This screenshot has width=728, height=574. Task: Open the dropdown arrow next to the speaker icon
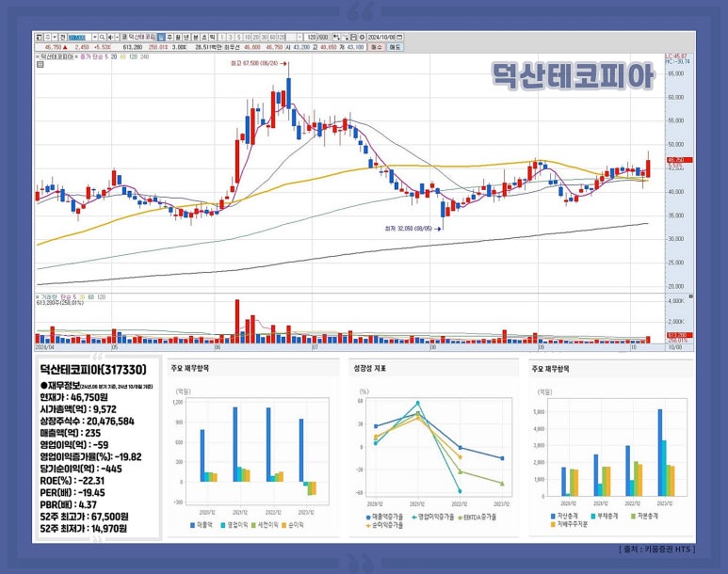tap(117, 37)
